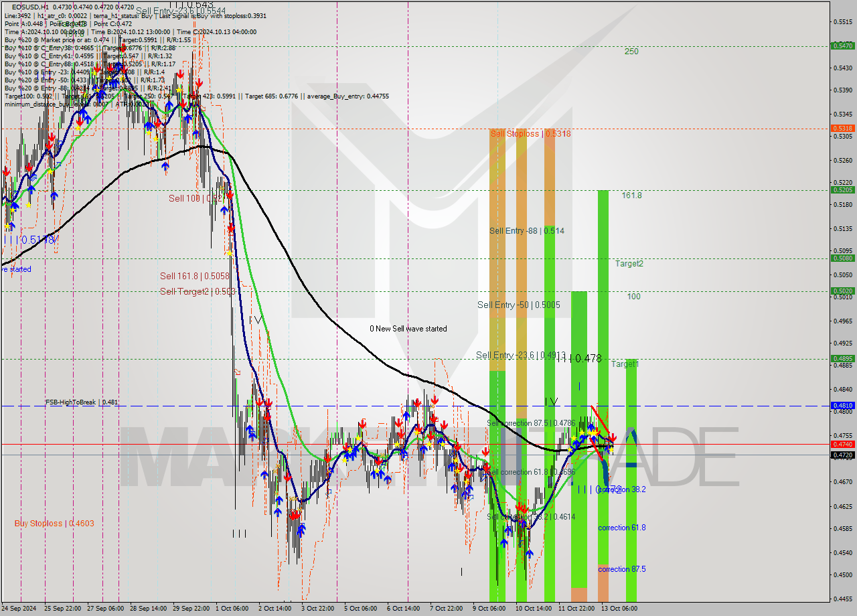The height and width of the screenshot is (616, 857).
Task: Click the green 0.5470 price tag on axis
Action: pyautogui.click(x=842, y=46)
